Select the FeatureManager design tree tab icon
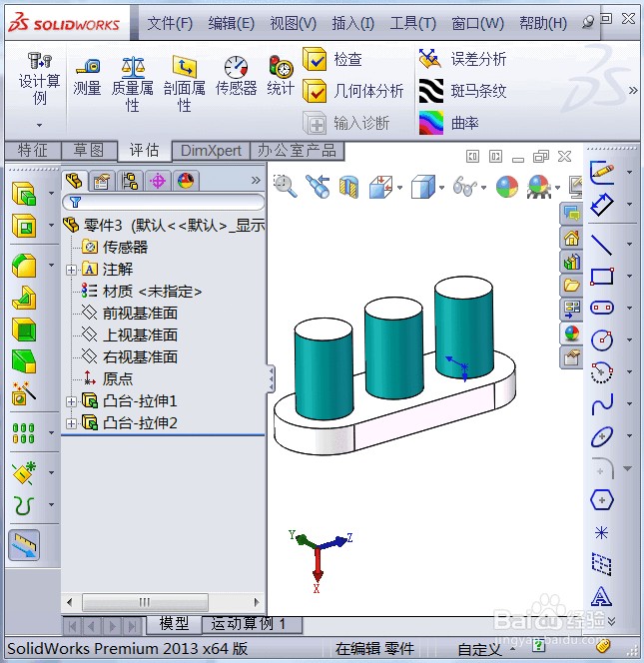This screenshot has width=644, height=663. [x=75, y=181]
